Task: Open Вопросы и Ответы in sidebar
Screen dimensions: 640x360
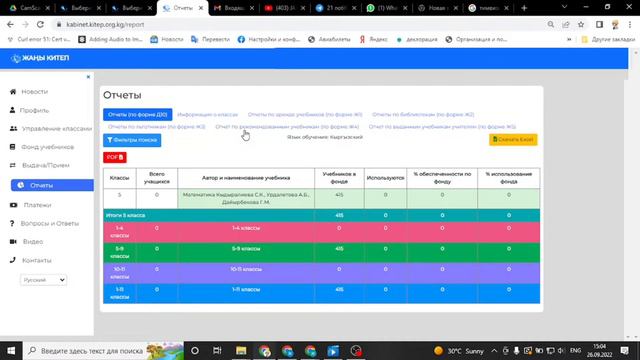Action: click(x=44, y=223)
